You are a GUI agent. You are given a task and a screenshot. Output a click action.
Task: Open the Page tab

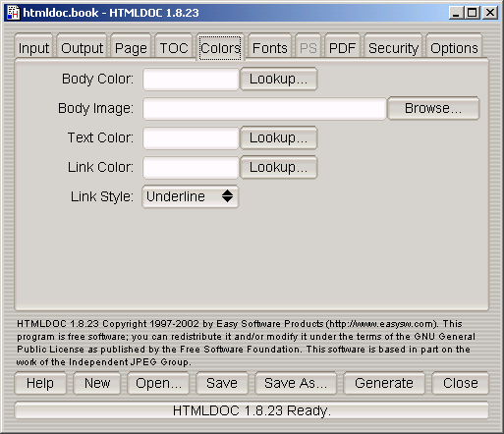tap(131, 47)
